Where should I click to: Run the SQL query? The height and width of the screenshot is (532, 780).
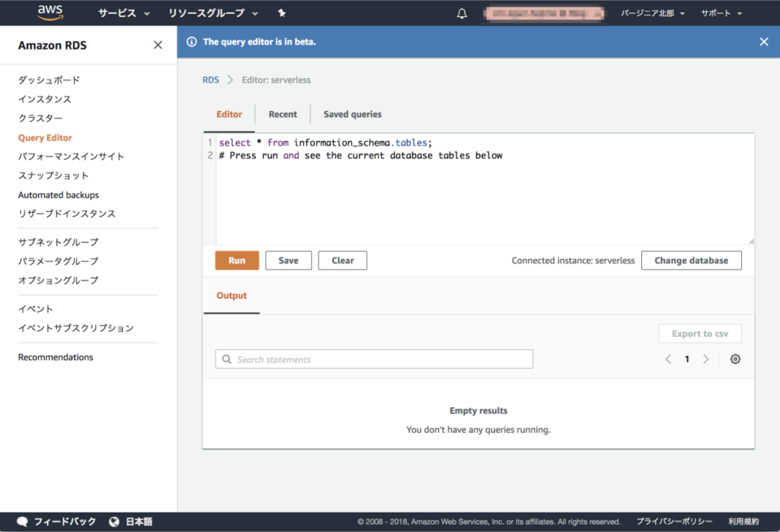pyautogui.click(x=236, y=260)
